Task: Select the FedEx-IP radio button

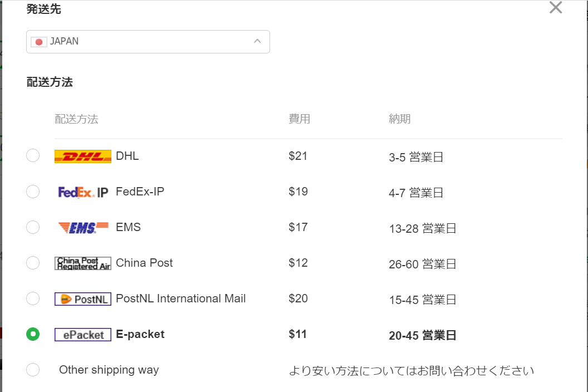Action: [x=33, y=192]
